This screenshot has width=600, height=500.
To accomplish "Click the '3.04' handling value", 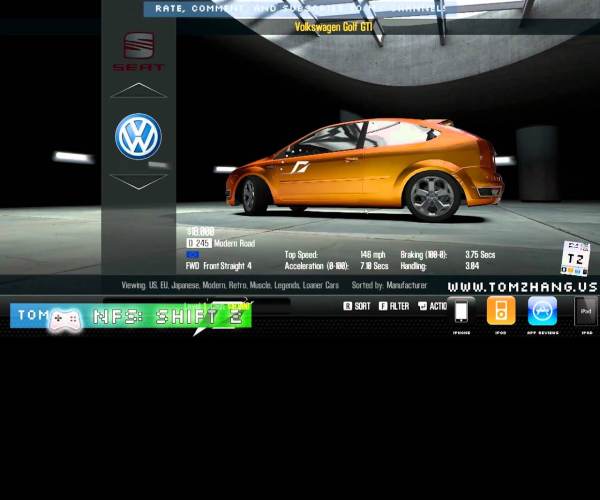I will point(472,266).
